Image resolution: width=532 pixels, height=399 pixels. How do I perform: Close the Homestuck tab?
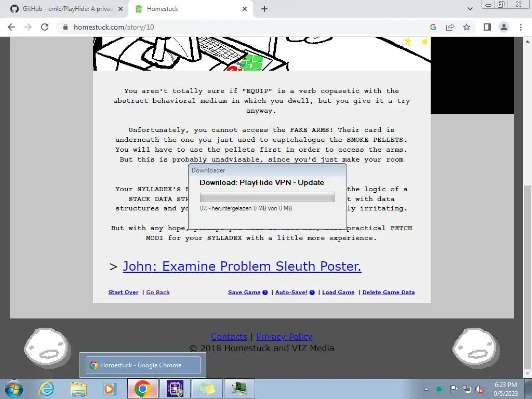(x=245, y=9)
